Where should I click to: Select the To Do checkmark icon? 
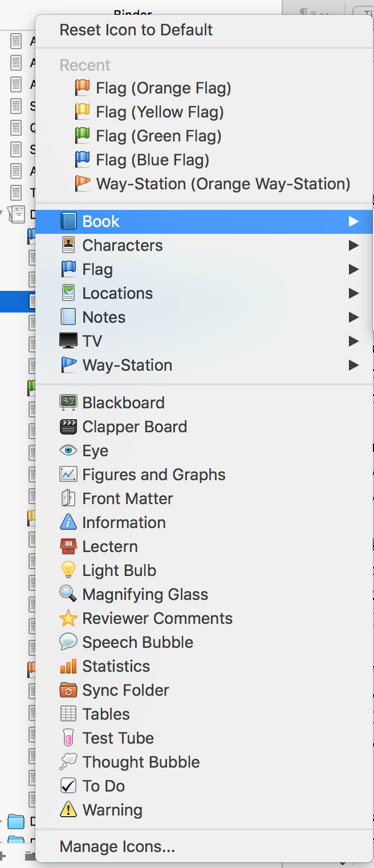[68, 786]
